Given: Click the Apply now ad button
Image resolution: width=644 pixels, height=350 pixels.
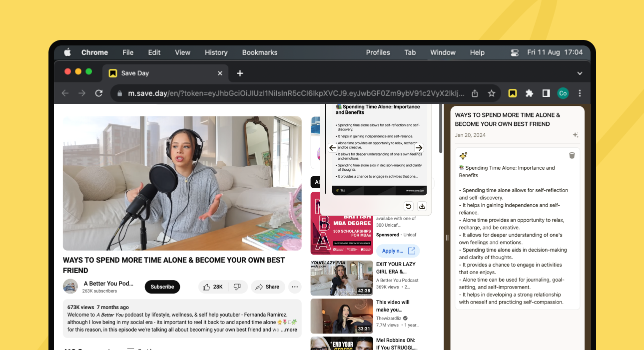Looking at the screenshot, I should pyautogui.click(x=398, y=251).
